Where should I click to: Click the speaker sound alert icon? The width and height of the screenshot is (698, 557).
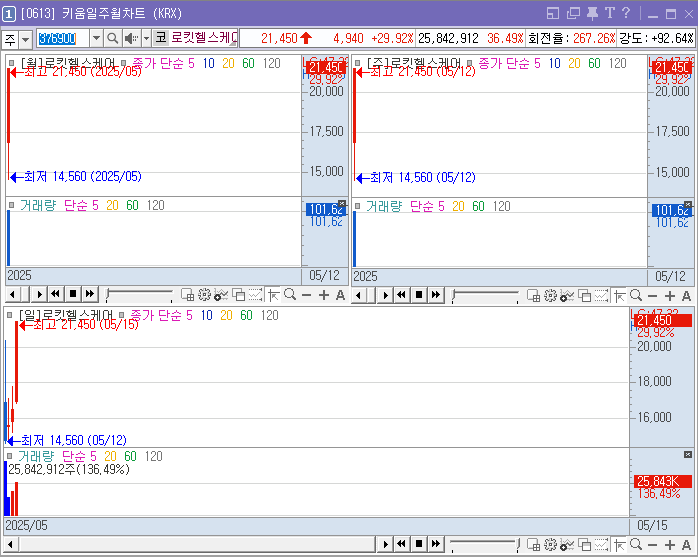coord(131,38)
